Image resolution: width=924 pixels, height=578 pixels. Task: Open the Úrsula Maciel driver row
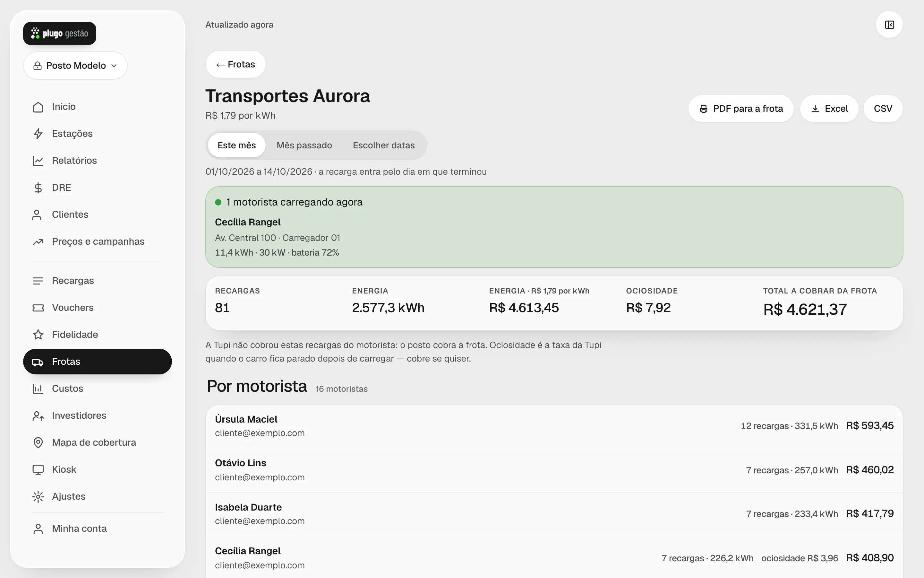(554, 426)
